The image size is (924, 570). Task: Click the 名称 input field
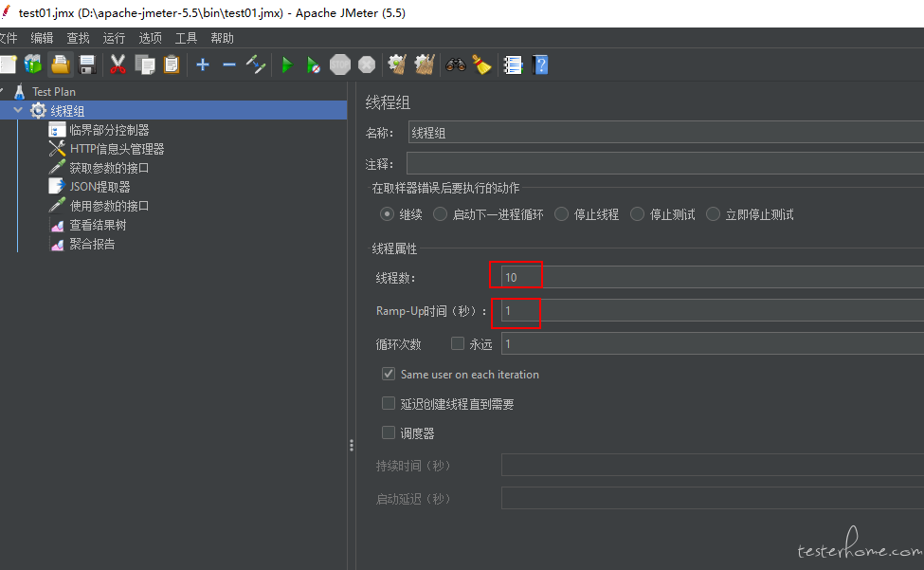click(x=666, y=133)
